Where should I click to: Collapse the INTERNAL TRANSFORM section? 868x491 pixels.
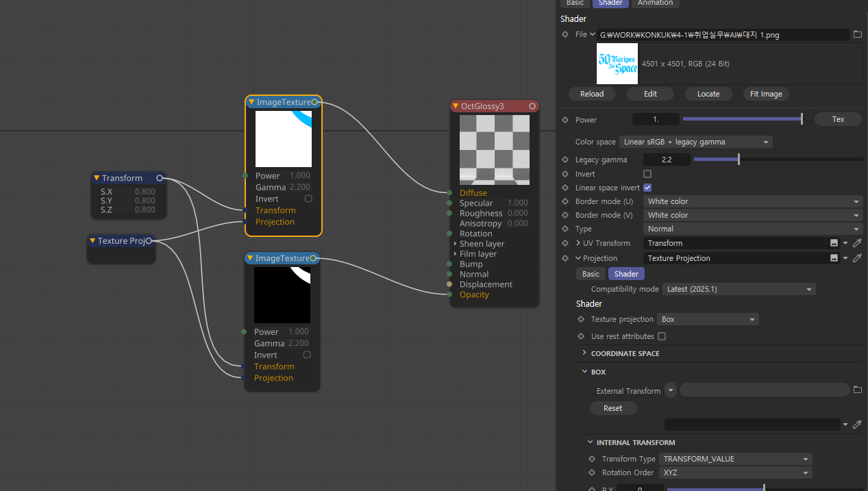tap(590, 442)
